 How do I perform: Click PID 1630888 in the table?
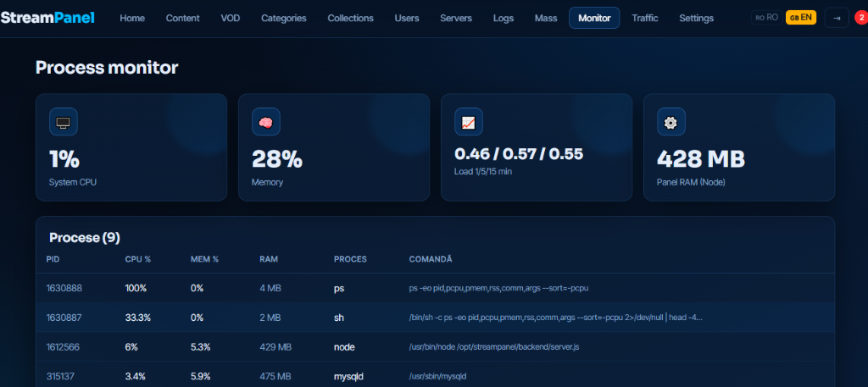point(64,288)
